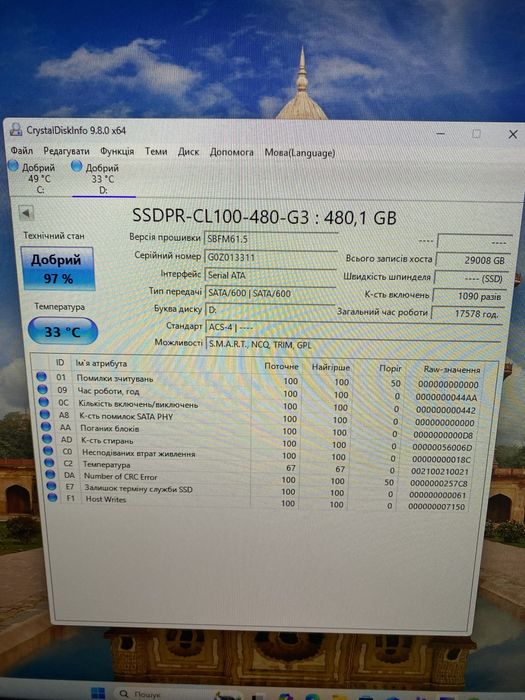
Task: Click status dot of attribute A8 SATA PHY
Action: tap(45, 414)
